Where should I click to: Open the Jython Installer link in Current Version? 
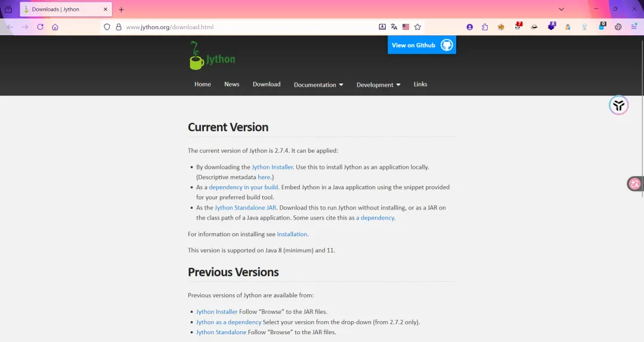click(273, 167)
